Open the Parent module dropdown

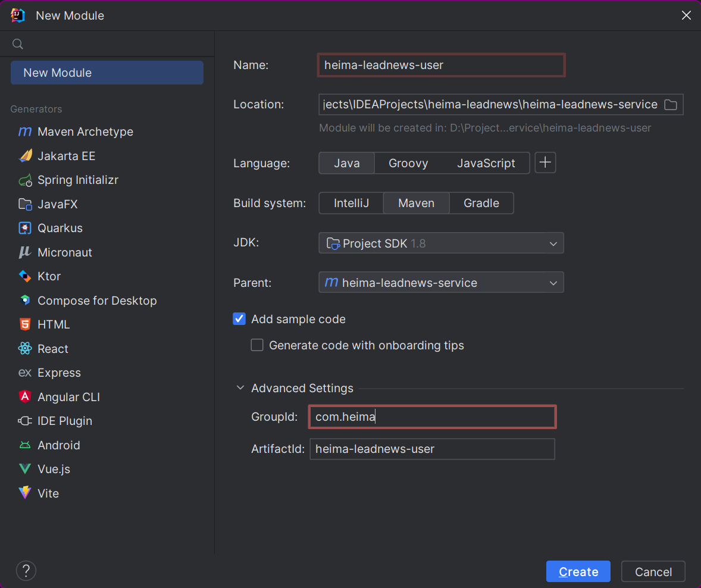click(x=441, y=283)
